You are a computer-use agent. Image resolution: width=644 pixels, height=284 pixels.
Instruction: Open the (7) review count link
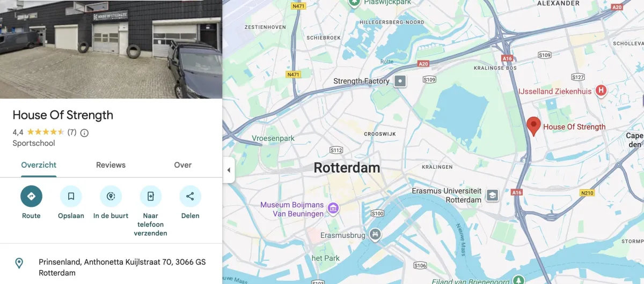(72, 132)
